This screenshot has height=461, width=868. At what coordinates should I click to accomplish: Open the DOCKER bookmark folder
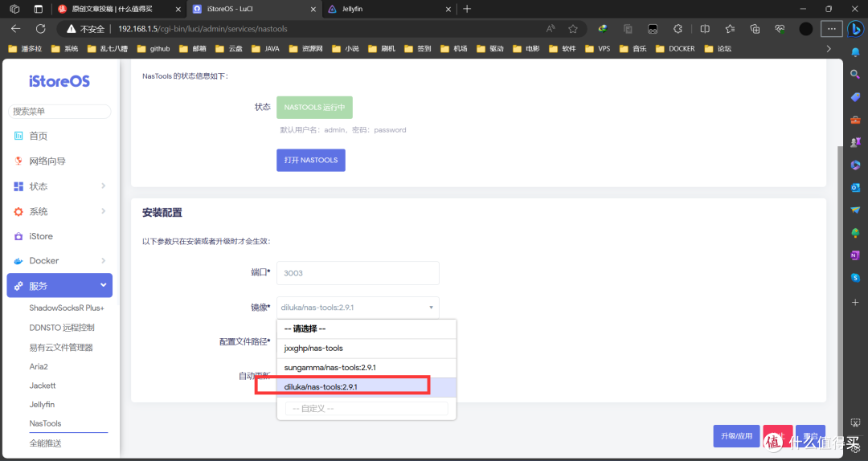pos(675,49)
